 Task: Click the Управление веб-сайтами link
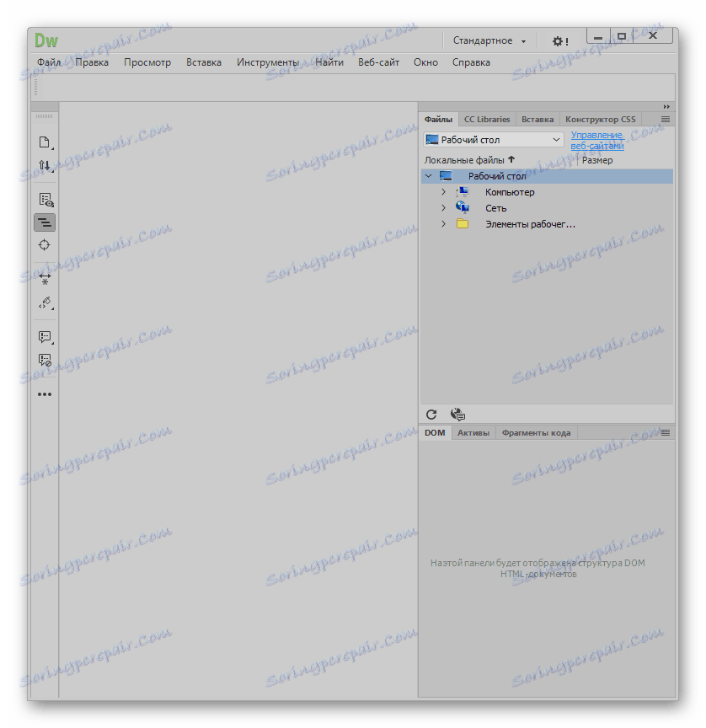coord(596,140)
